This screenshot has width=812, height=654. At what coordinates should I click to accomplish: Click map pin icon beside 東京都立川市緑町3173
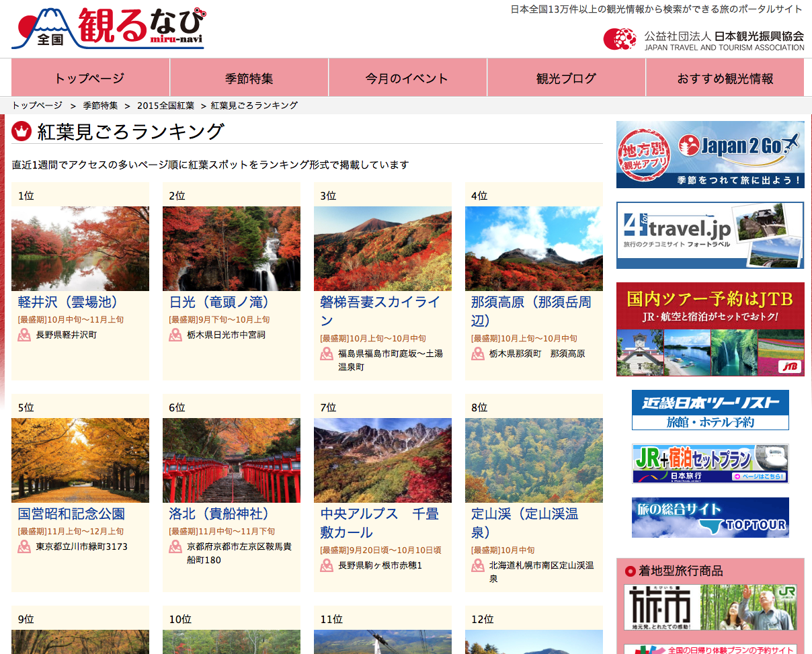(x=24, y=546)
